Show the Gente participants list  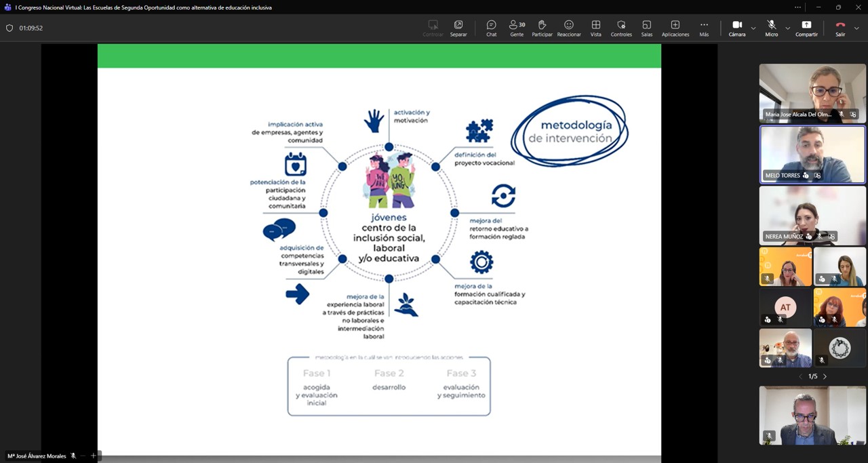point(517,28)
